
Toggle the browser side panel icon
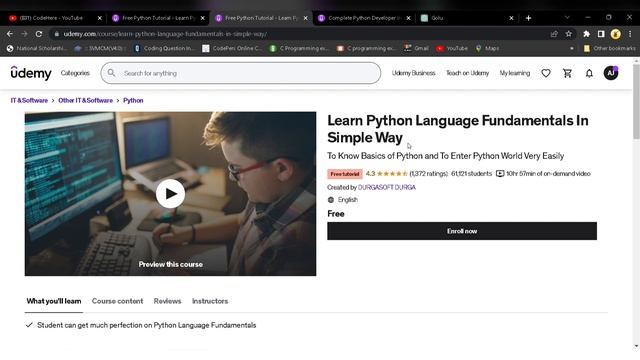[601, 34]
